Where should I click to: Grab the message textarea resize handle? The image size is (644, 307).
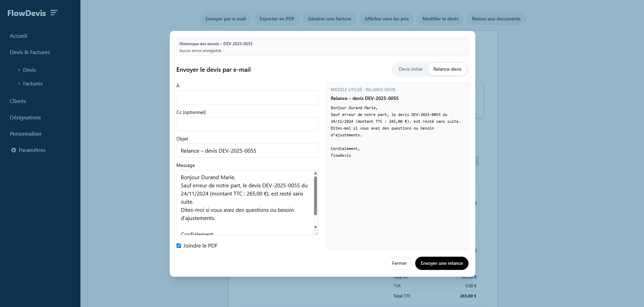pos(316,233)
